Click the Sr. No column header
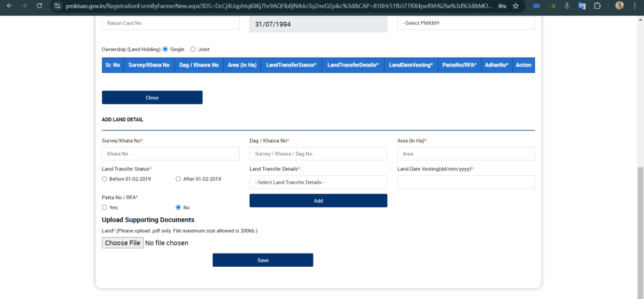Viewport: 644px width, 299px height. 113,65
